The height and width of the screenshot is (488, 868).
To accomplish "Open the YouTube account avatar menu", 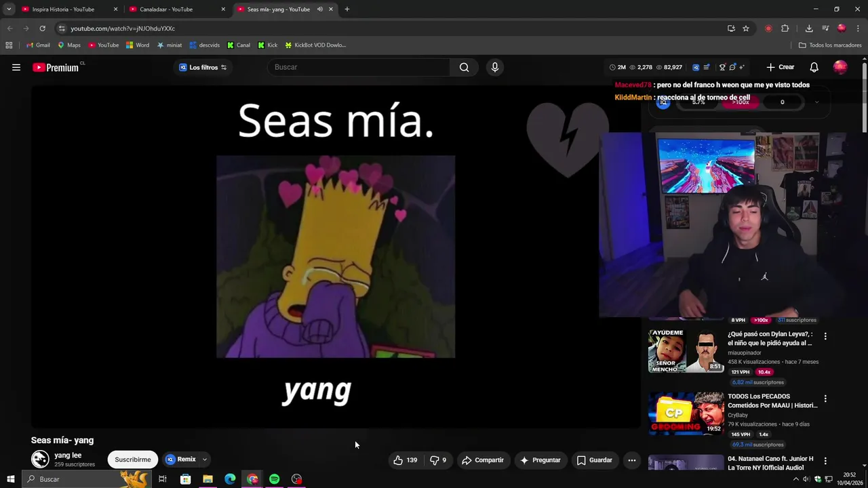I will coord(840,67).
